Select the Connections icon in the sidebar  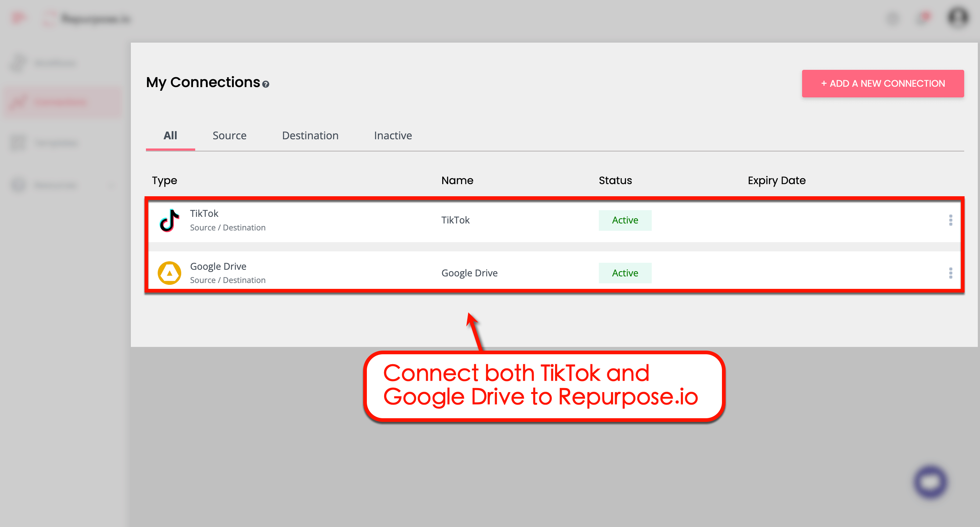point(18,101)
